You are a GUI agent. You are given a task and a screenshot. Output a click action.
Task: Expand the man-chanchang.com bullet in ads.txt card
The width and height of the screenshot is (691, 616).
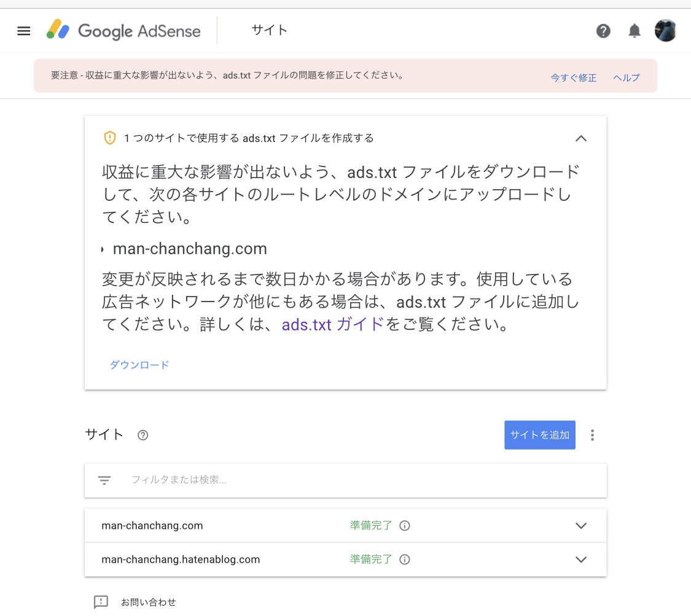(x=102, y=249)
